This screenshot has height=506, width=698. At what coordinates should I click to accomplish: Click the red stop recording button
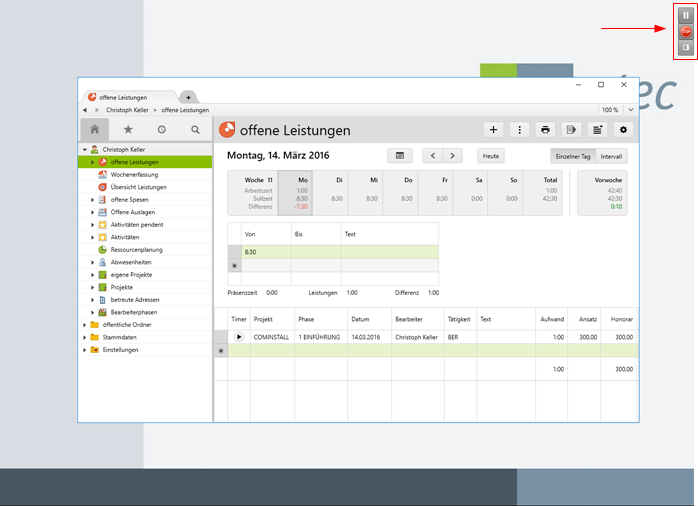tap(685, 32)
